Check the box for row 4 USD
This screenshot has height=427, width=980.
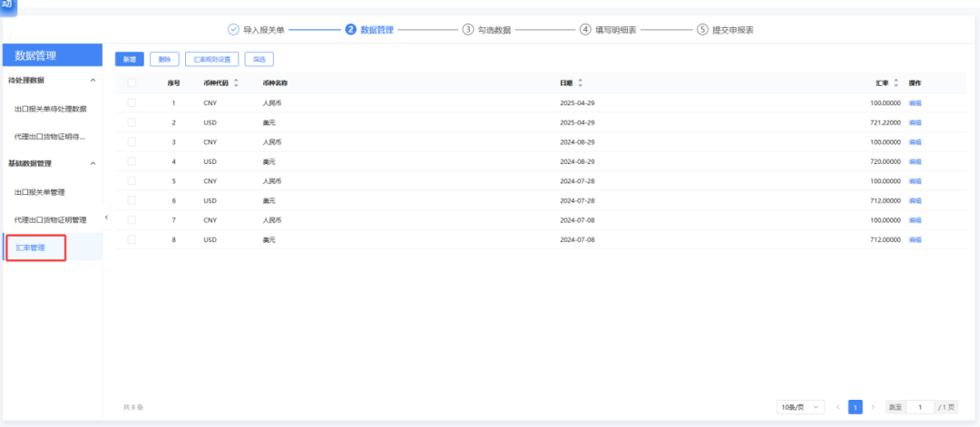click(x=132, y=161)
